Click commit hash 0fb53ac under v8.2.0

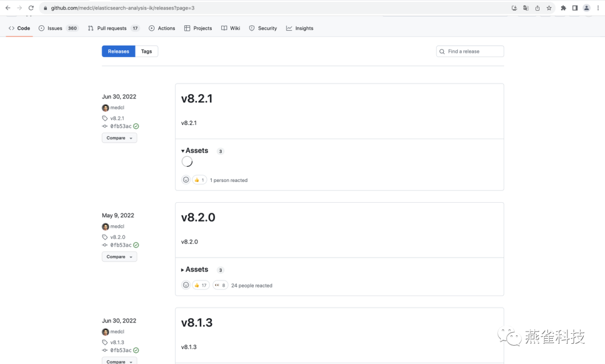tap(122, 245)
